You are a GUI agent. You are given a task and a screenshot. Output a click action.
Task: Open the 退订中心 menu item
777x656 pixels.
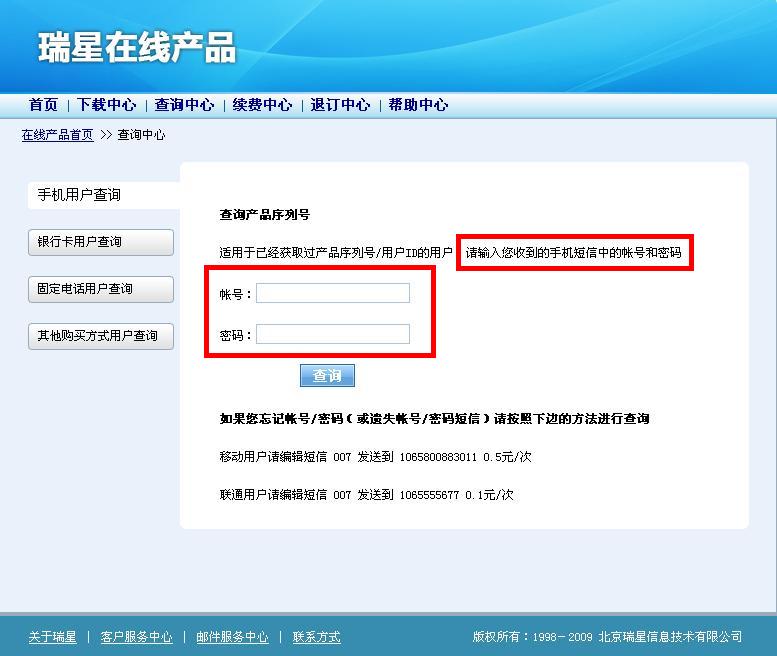[x=340, y=105]
